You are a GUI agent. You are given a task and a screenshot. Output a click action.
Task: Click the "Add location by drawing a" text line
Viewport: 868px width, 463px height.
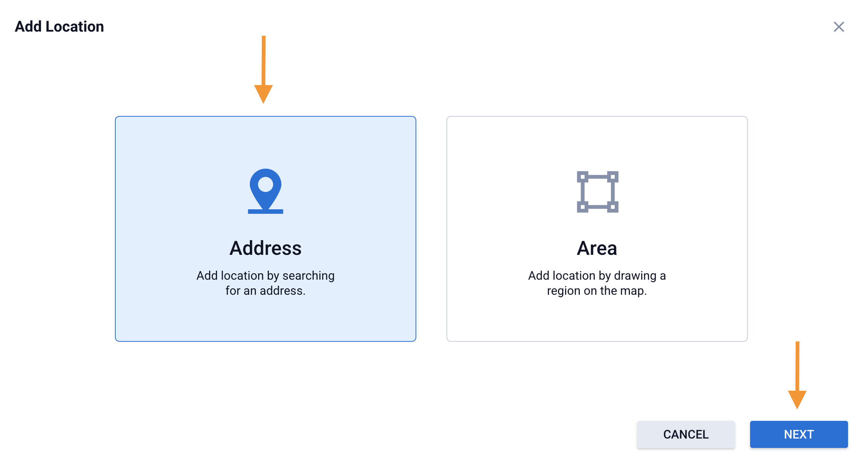pos(597,276)
